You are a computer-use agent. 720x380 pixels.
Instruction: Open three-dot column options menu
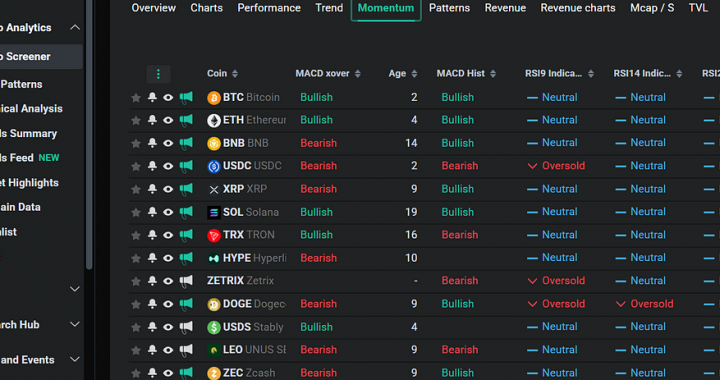(x=158, y=74)
